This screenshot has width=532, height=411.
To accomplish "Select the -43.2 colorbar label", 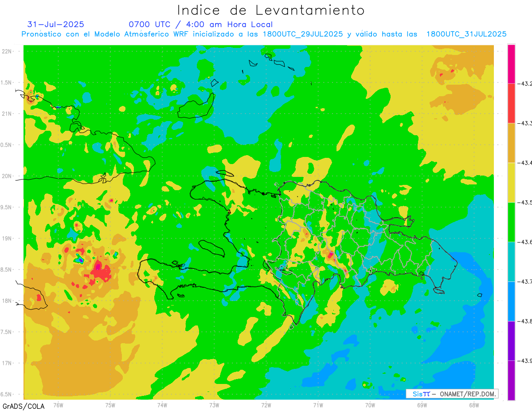I will click(525, 83).
